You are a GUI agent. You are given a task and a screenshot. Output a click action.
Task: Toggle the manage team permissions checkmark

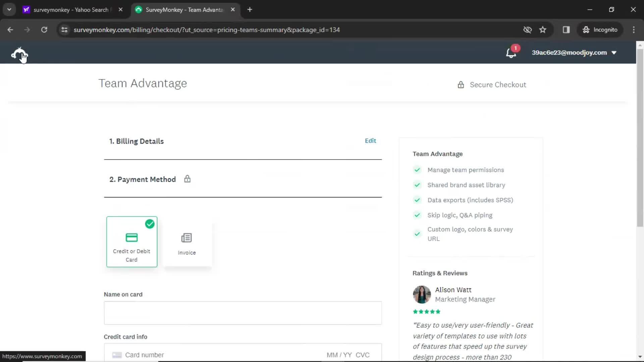tap(417, 170)
